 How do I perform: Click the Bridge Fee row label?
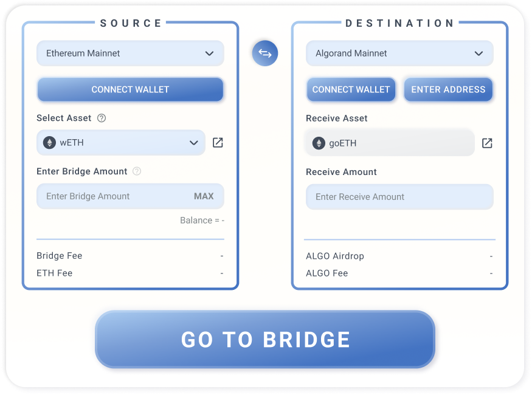(60, 256)
